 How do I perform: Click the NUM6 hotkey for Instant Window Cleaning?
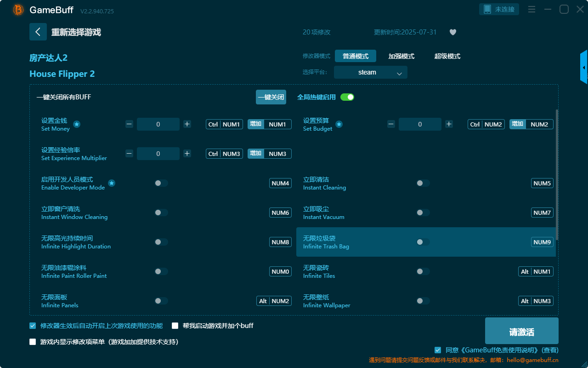coord(280,213)
